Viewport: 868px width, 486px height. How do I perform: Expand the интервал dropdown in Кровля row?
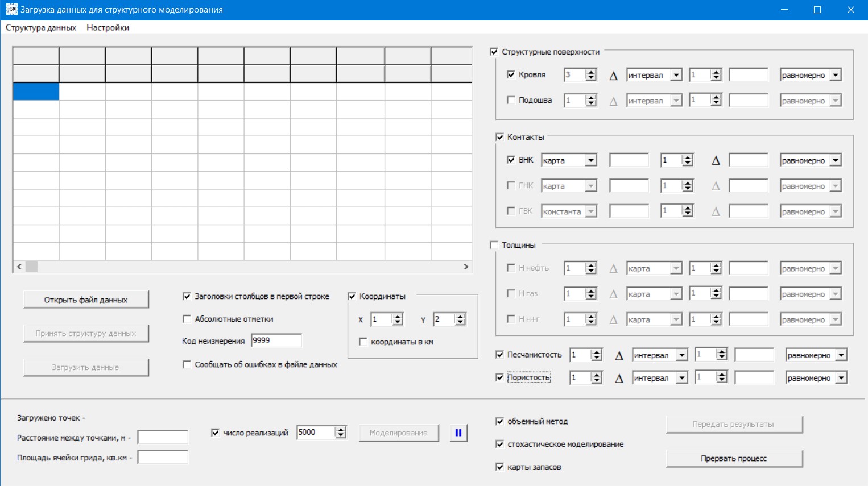tap(676, 75)
